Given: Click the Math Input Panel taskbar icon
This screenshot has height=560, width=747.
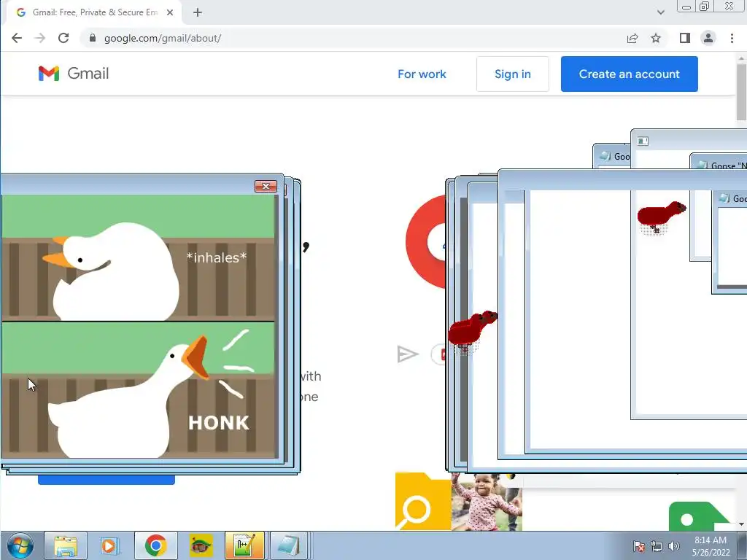Looking at the screenshot, I should pos(244,545).
